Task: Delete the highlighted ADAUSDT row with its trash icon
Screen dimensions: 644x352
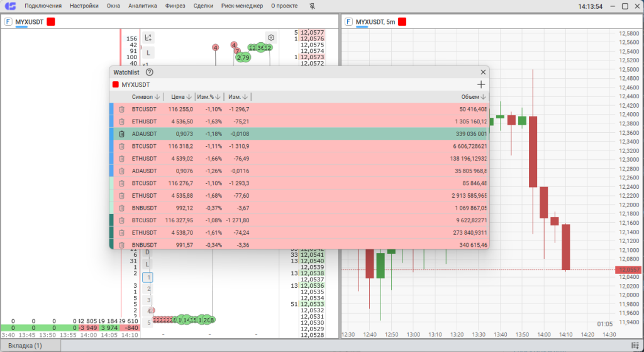Action: coord(122,134)
